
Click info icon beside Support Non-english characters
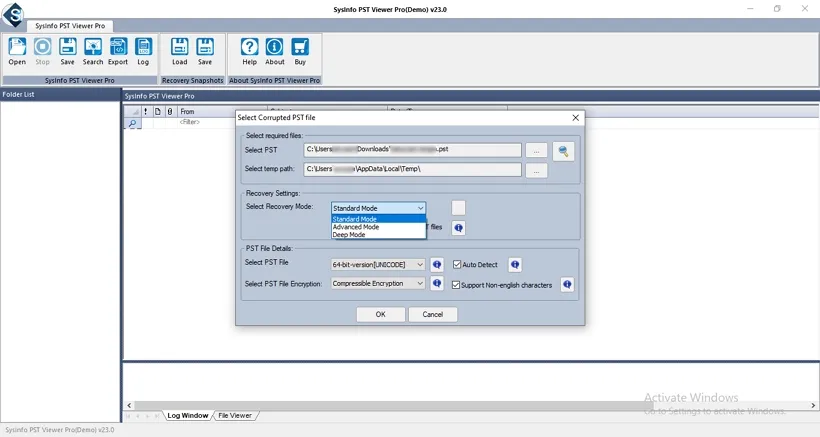pyautogui.click(x=567, y=284)
